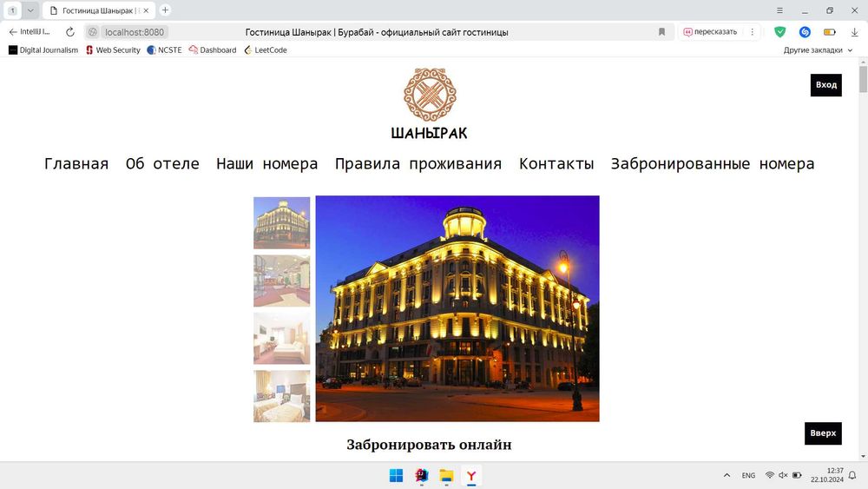Select the hotel exterior thumbnail

tap(282, 222)
